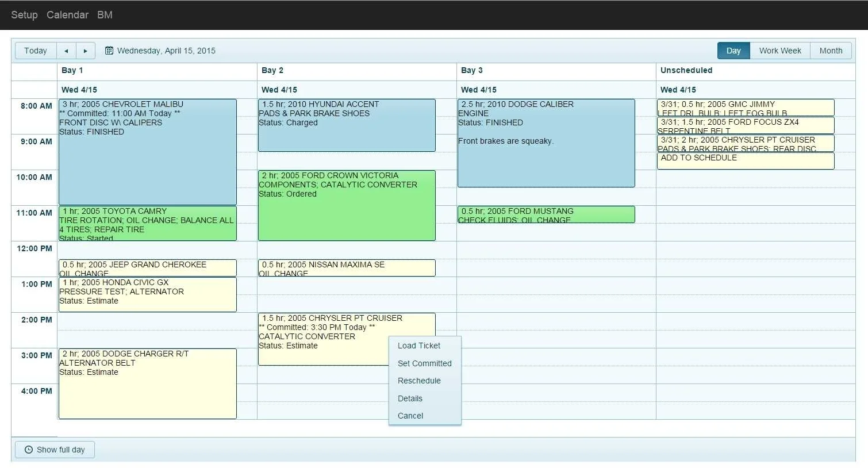Select the 2005 Nissan Maxima SE appointment
Screen dimensions: 868x468
[x=347, y=268]
